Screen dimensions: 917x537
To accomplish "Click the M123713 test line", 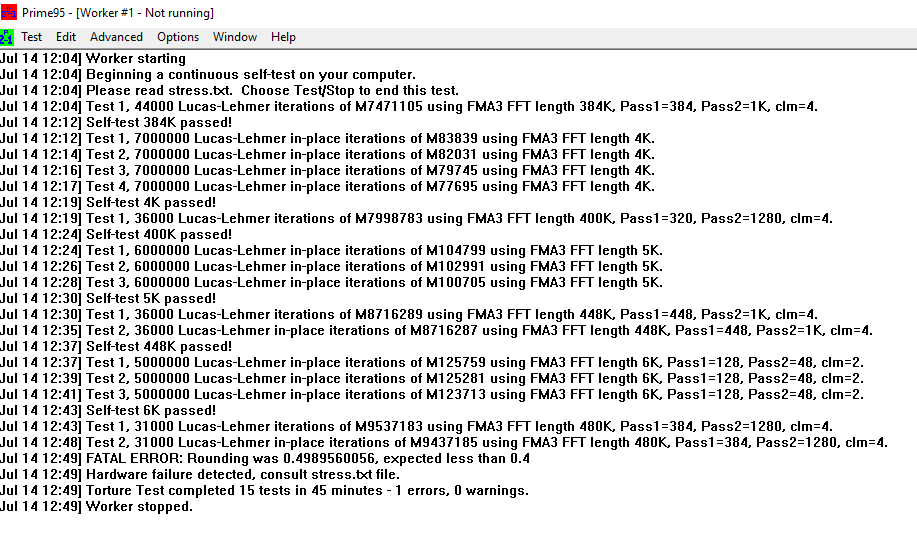I will tap(432, 394).
